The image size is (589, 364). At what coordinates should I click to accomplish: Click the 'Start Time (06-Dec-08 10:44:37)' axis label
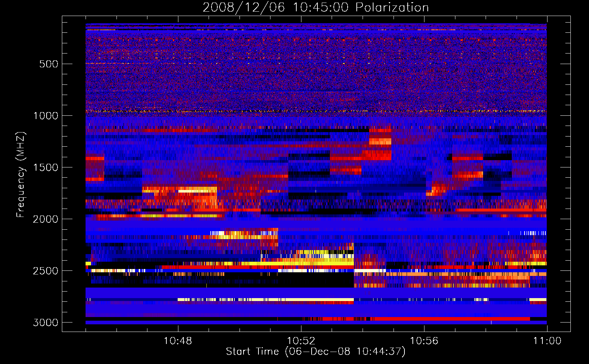coord(316,351)
